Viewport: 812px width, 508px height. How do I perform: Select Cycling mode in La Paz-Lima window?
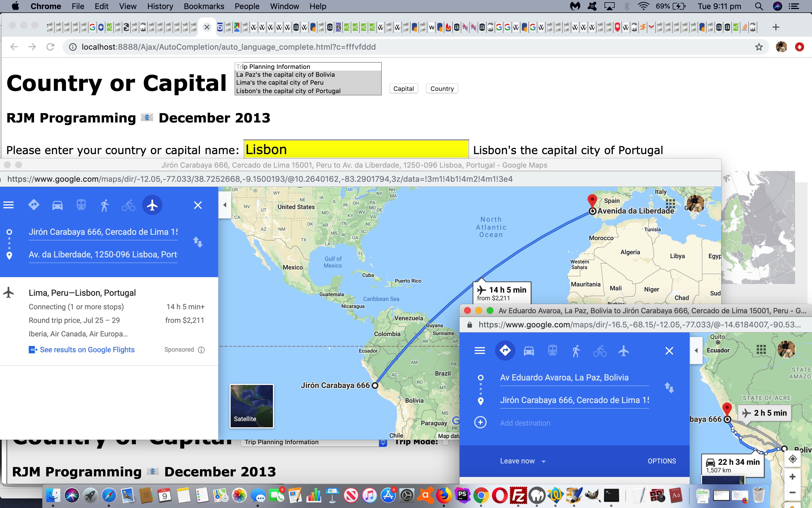tap(600, 351)
